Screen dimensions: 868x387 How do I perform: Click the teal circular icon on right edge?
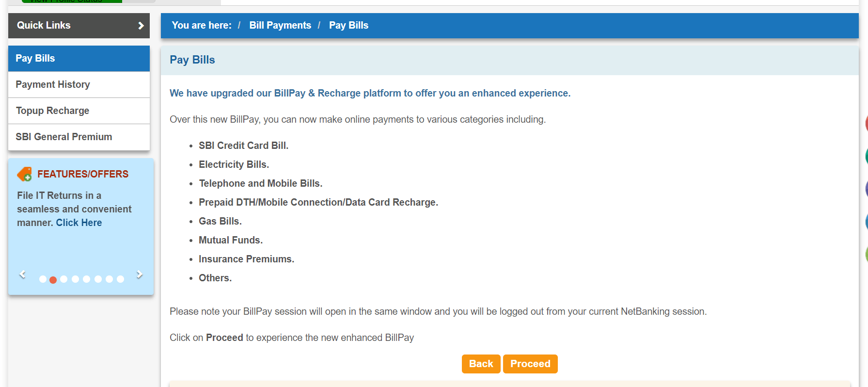[867, 156]
